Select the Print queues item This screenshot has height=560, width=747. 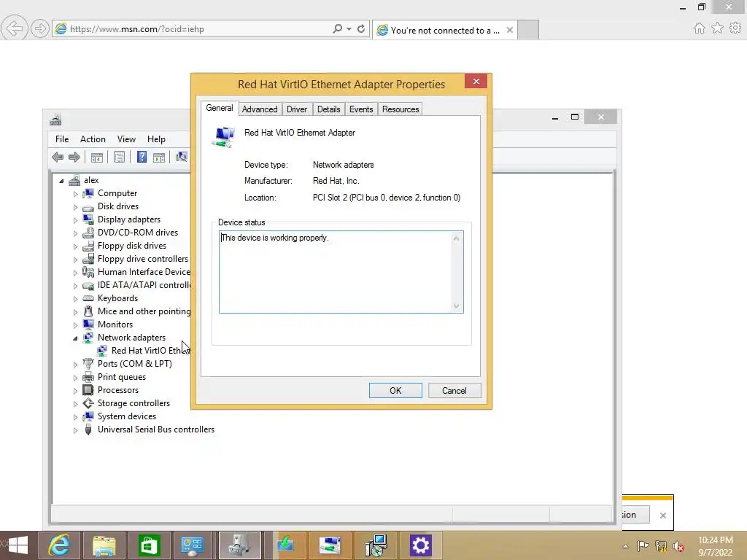(x=122, y=377)
